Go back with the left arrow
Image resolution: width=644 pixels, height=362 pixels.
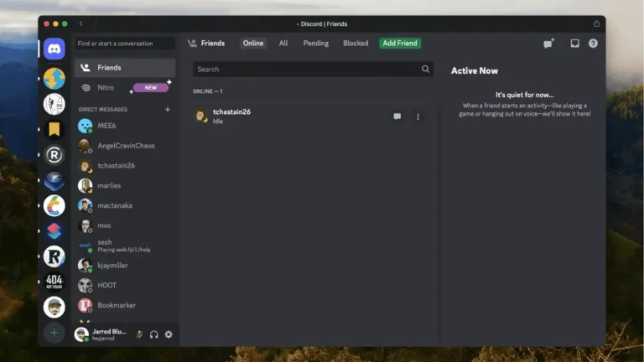[x=80, y=23]
